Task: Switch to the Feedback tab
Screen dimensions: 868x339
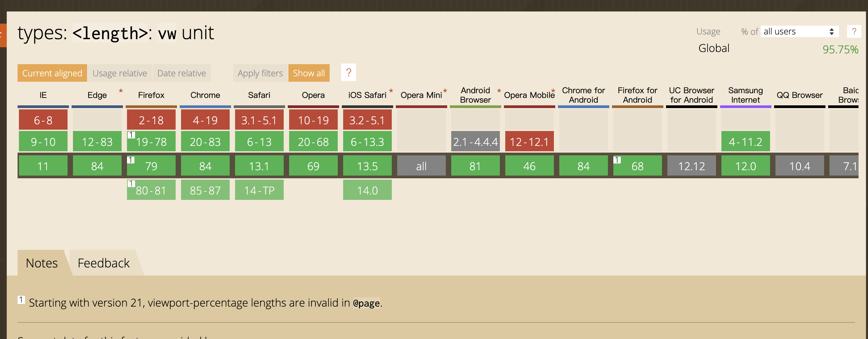Action: tap(103, 263)
